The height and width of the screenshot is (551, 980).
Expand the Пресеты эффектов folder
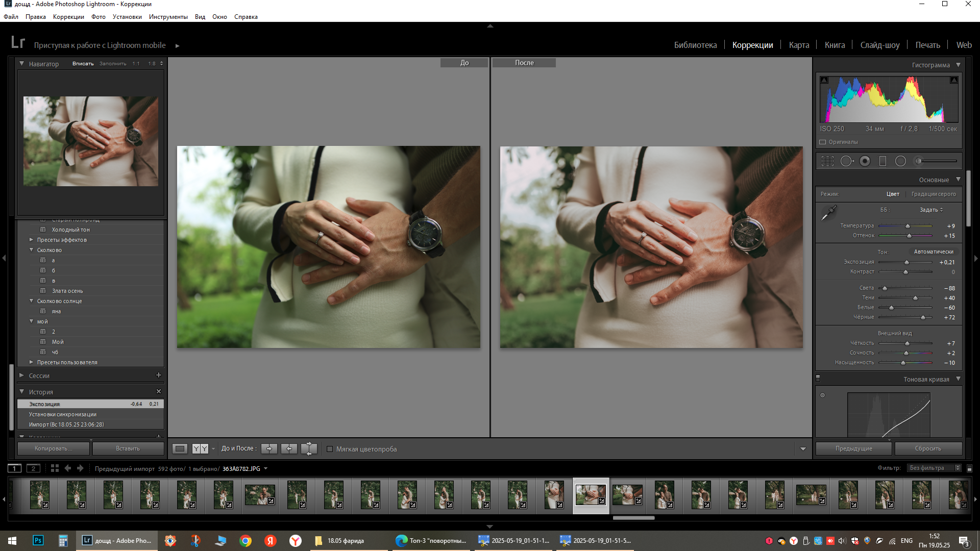pos(31,240)
